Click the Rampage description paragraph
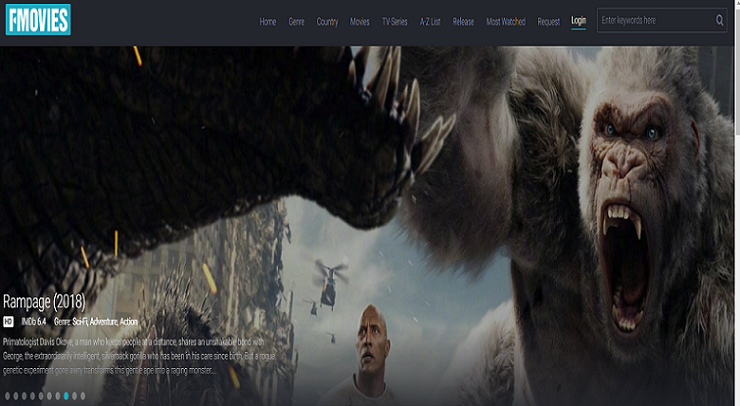The image size is (740, 406). coord(139,356)
